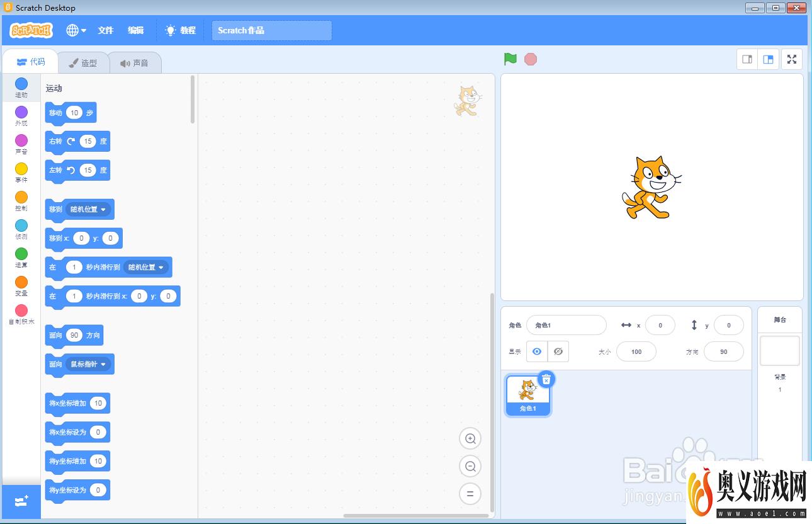Switch to the 造型 costumes tab
The width and height of the screenshot is (812, 524).
[83, 63]
